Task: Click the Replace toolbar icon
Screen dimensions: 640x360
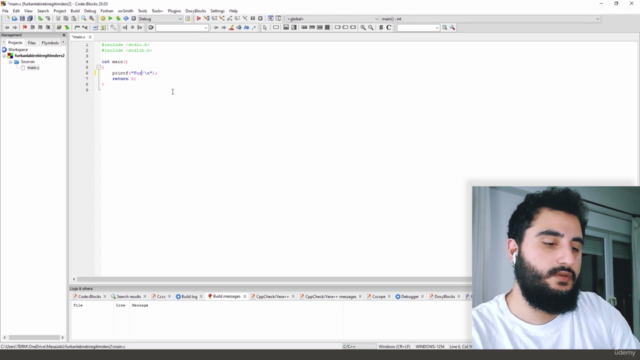Action: 91,18
